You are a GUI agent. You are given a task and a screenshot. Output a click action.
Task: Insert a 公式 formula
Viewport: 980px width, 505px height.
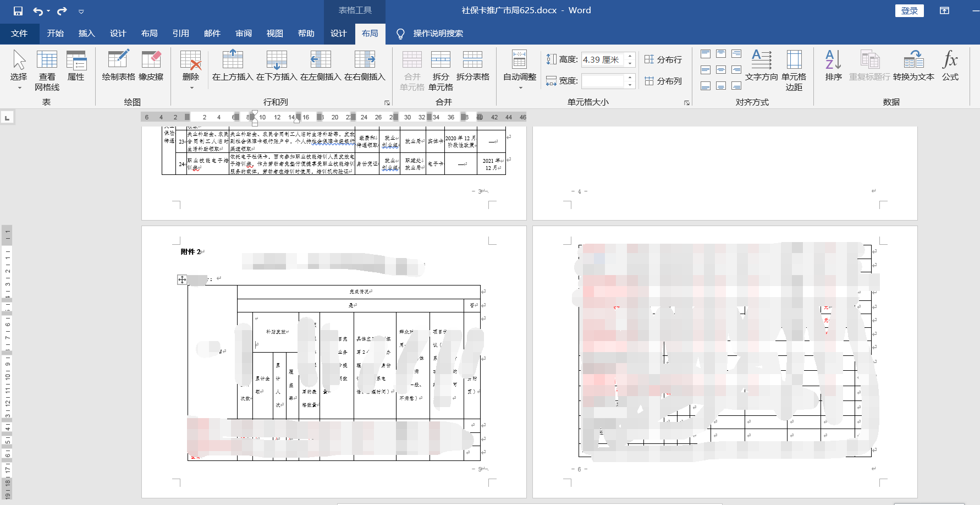950,66
